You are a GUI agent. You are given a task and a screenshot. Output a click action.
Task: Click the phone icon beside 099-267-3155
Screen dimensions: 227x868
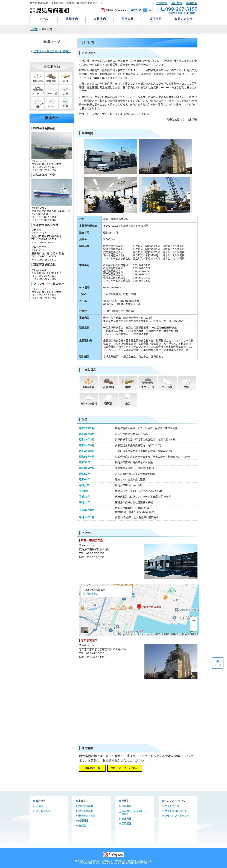163,9
